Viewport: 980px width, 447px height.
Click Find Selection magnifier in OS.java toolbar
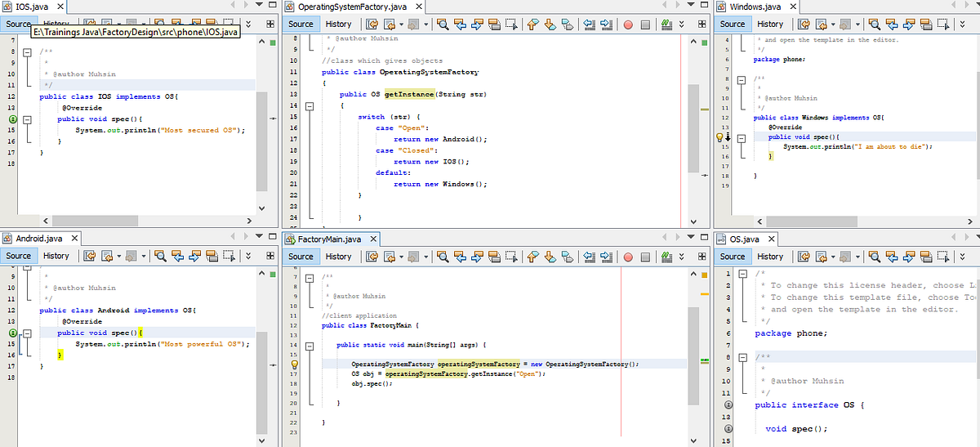tap(875, 256)
